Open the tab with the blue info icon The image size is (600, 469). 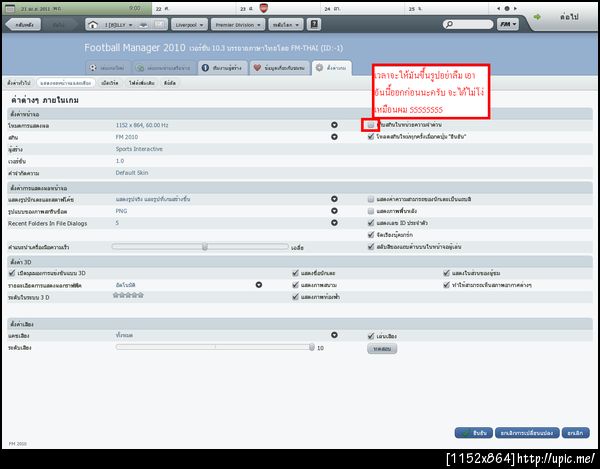point(222,68)
